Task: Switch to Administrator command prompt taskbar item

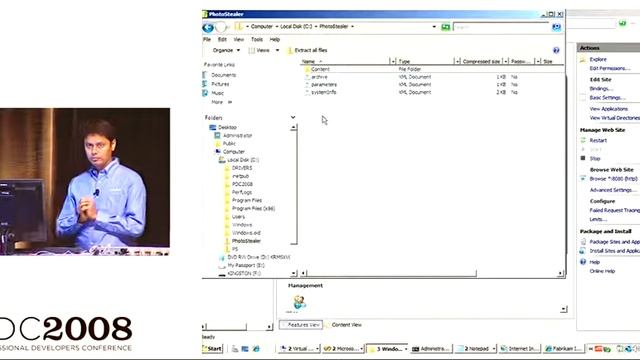Action: tap(431, 349)
